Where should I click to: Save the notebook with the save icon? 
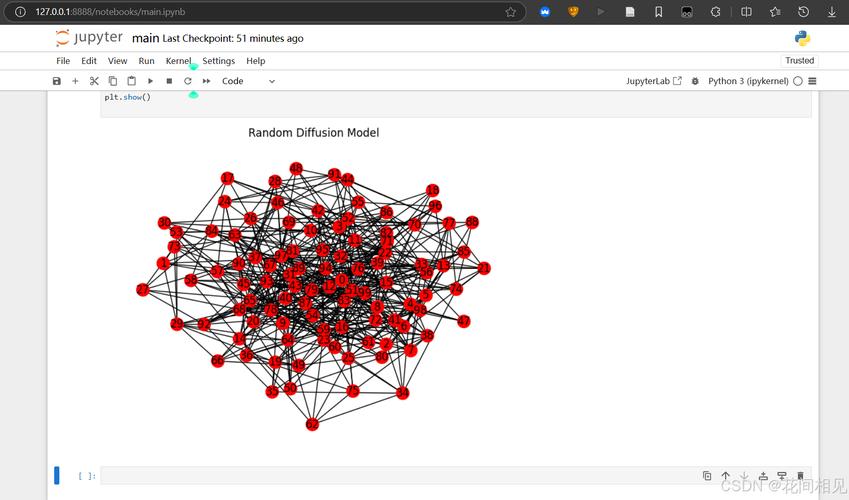[x=56, y=81]
